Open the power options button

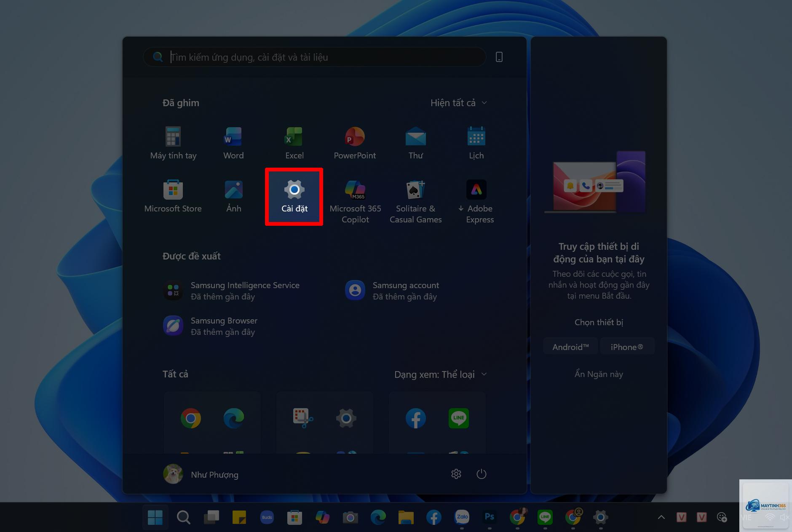tap(482, 474)
